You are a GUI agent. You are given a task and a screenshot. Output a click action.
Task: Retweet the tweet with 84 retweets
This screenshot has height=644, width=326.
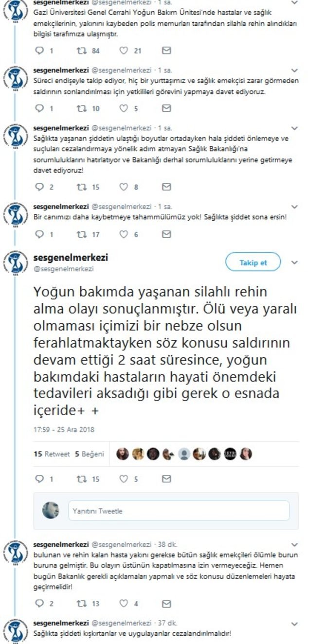coord(81,51)
